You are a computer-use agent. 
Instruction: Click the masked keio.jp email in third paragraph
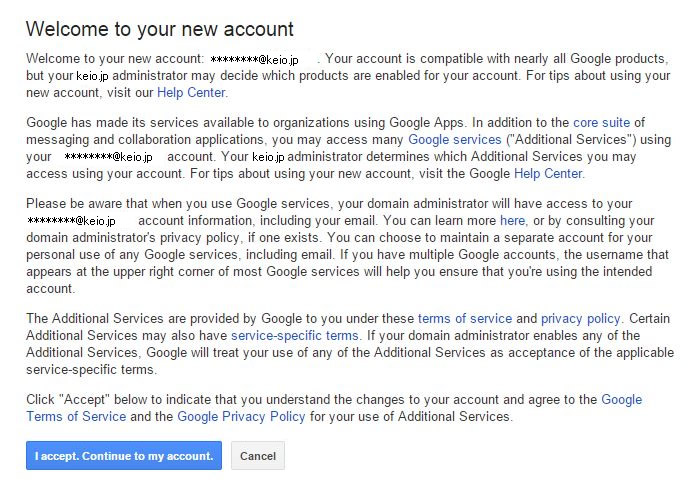coord(72,220)
